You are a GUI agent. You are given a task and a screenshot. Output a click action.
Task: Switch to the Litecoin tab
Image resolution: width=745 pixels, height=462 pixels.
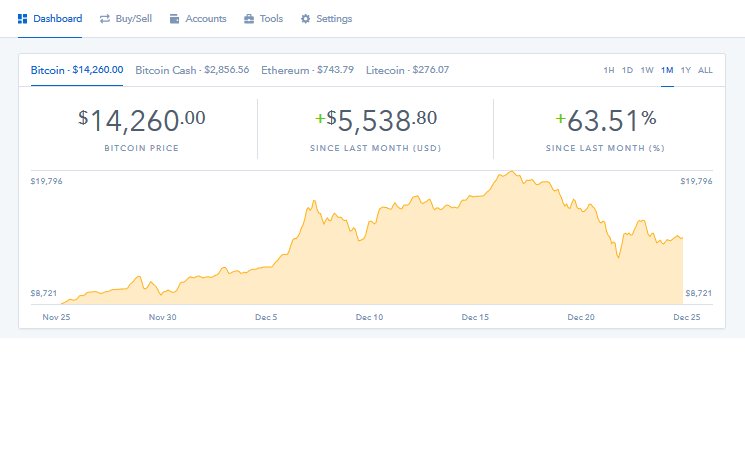(407, 70)
